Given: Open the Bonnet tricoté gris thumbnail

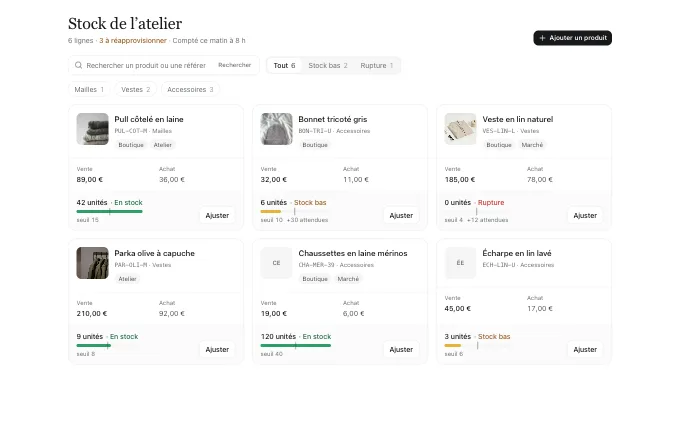Looking at the screenshot, I should pos(276,129).
